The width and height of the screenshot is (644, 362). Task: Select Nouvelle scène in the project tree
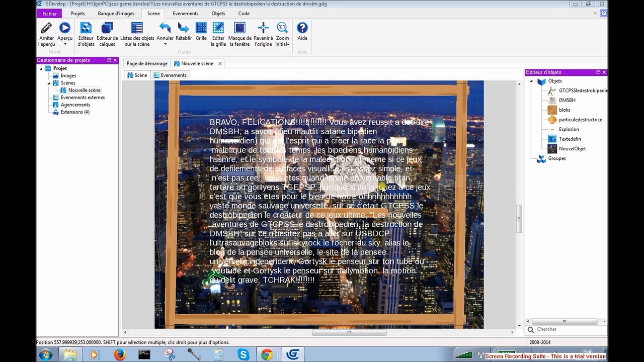(x=85, y=90)
